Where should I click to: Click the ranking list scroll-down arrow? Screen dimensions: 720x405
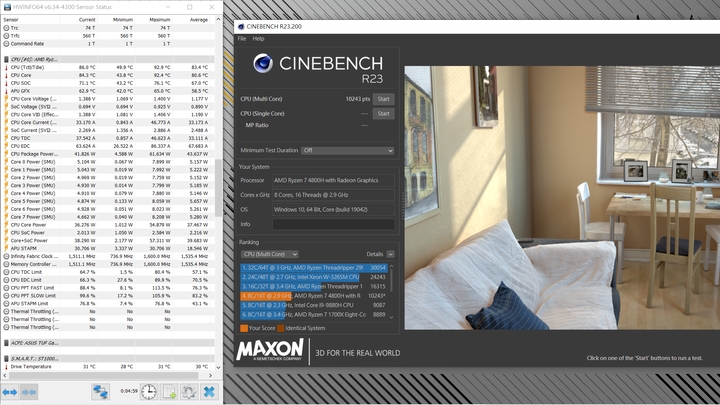point(391,317)
